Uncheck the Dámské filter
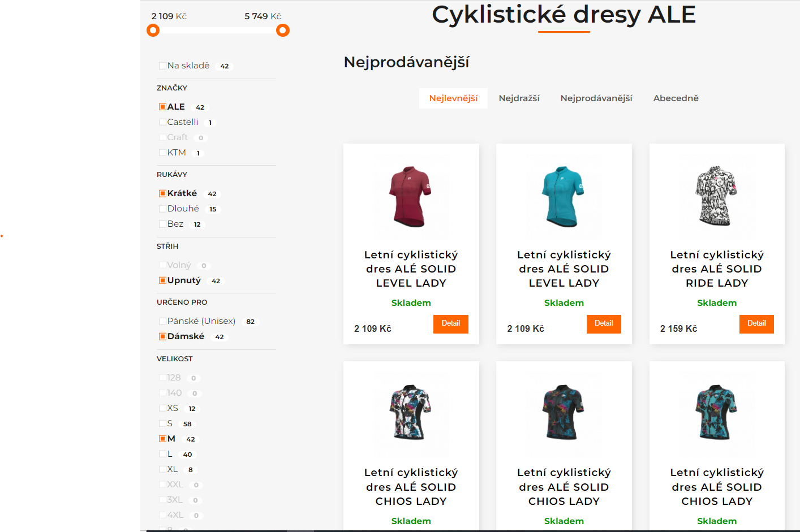 coord(162,336)
